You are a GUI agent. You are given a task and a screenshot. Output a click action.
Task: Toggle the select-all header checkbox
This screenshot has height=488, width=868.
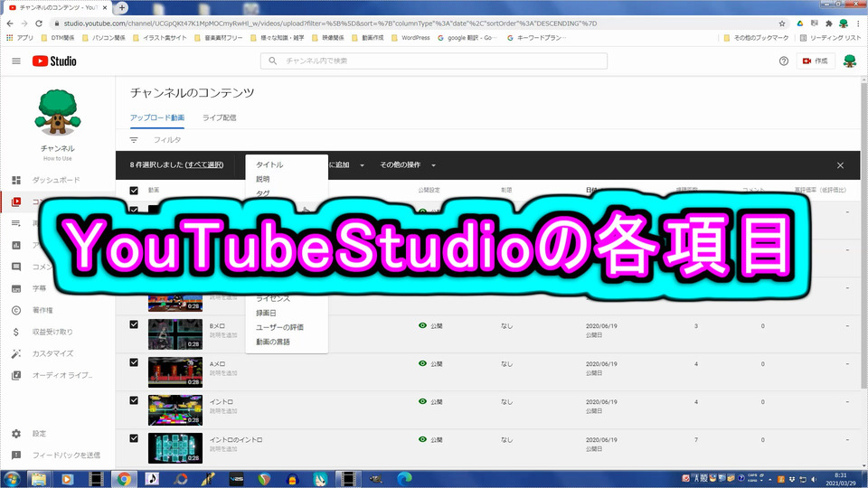[x=134, y=191]
